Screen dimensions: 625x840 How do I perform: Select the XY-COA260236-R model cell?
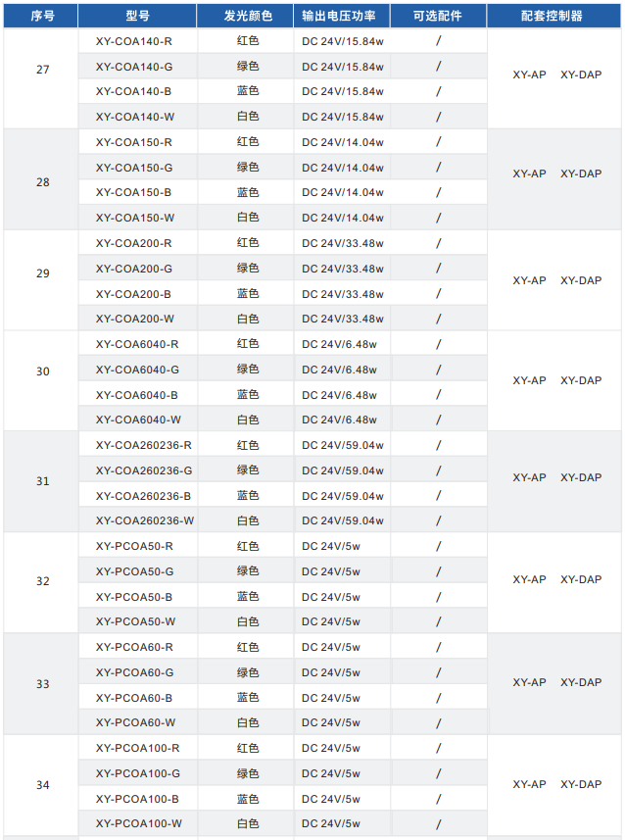144,445
